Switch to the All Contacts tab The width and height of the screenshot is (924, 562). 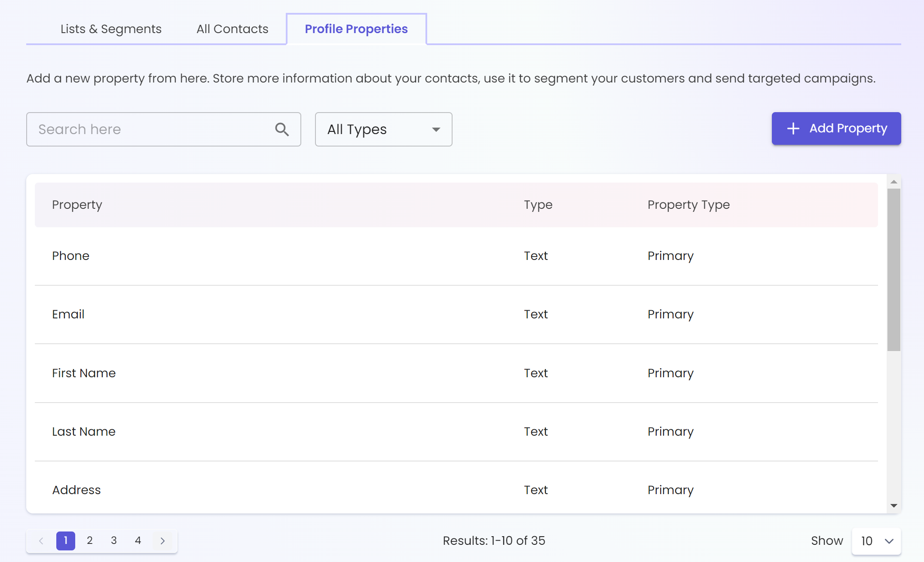[x=232, y=27]
